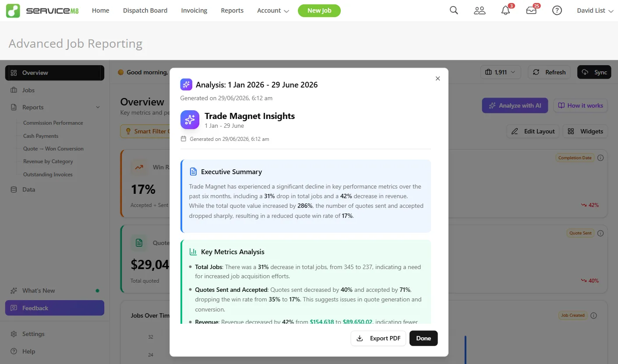Click Done in the analysis dialog
The width and height of the screenshot is (618, 364).
click(x=424, y=338)
